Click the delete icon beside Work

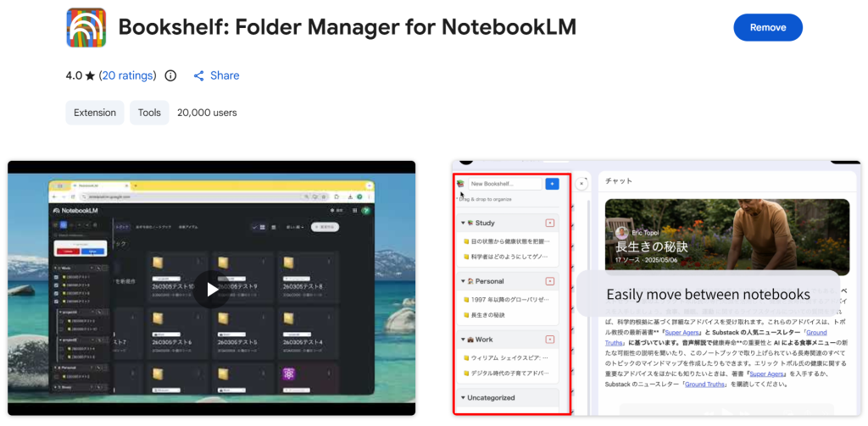click(x=550, y=340)
